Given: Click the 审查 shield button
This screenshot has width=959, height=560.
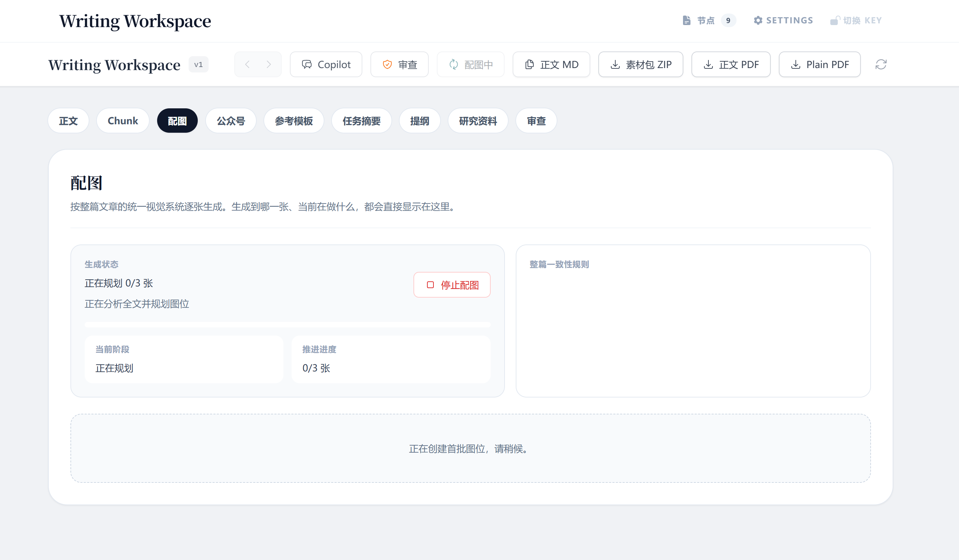Looking at the screenshot, I should coord(399,65).
